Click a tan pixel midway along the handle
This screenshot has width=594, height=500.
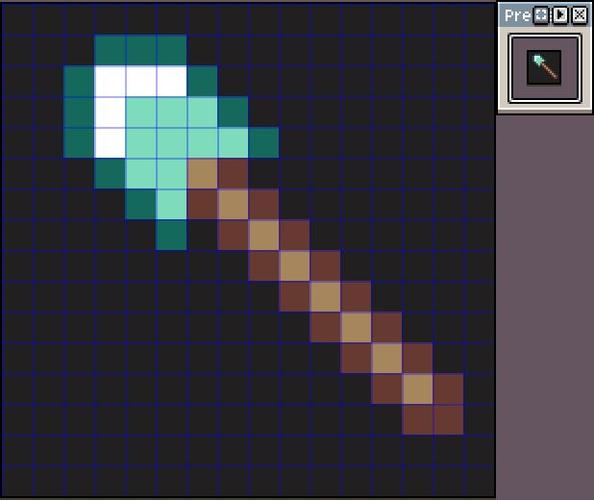[x=295, y=266]
